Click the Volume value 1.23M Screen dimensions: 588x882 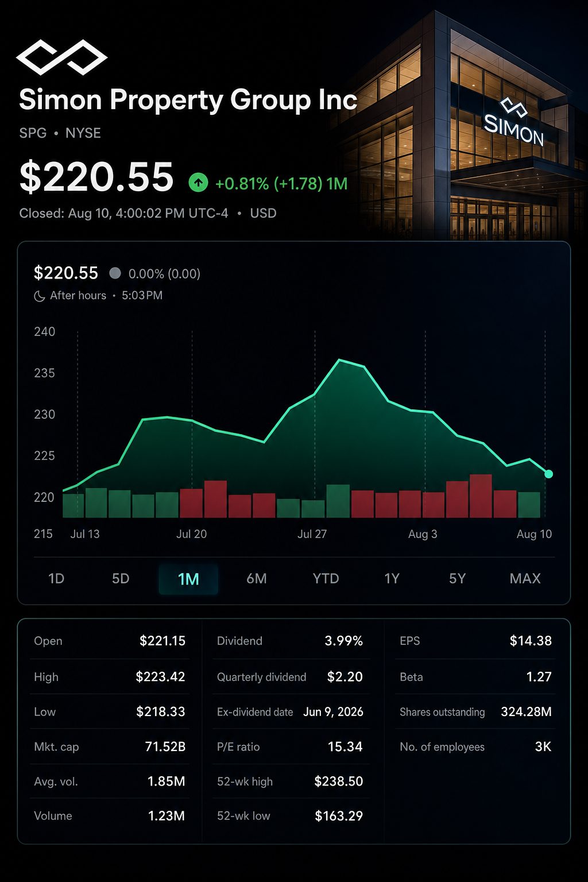pyautogui.click(x=167, y=816)
